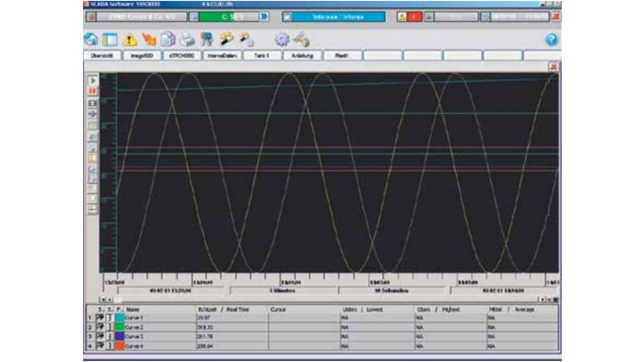Toggle visibility flag for Curve 2
The width and height of the screenshot is (644, 362).
(100, 327)
